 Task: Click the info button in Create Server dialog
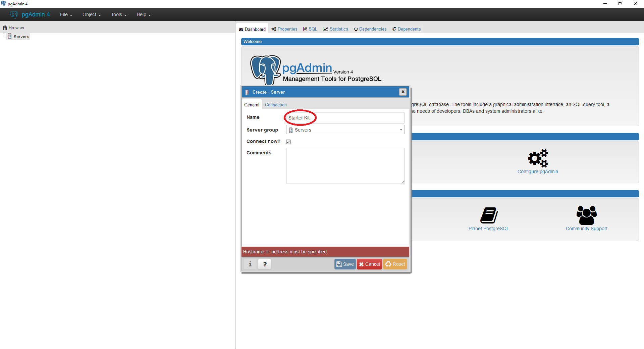pyautogui.click(x=250, y=264)
